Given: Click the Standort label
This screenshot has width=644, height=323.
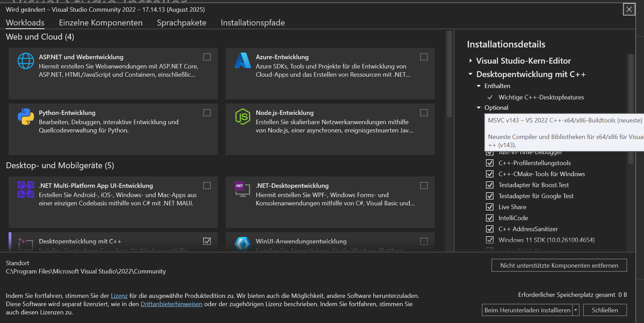Looking at the screenshot, I should point(18,263).
